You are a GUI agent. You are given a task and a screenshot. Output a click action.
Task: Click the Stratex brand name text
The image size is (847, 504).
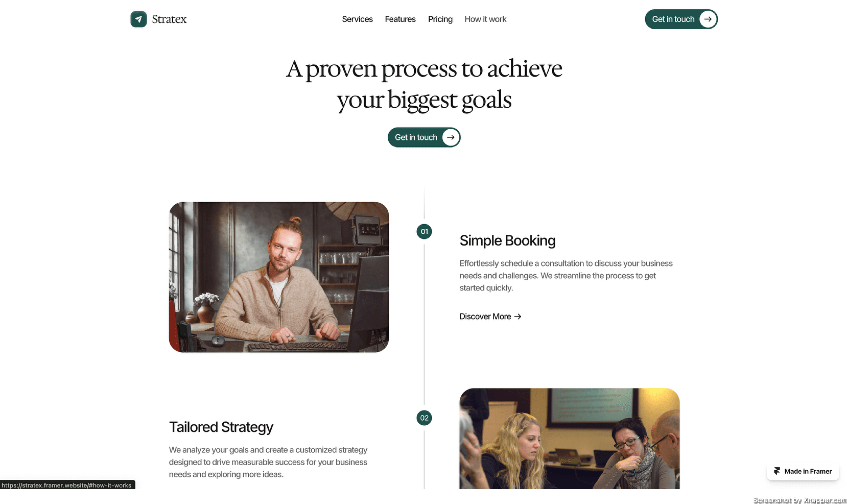pos(169,19)
